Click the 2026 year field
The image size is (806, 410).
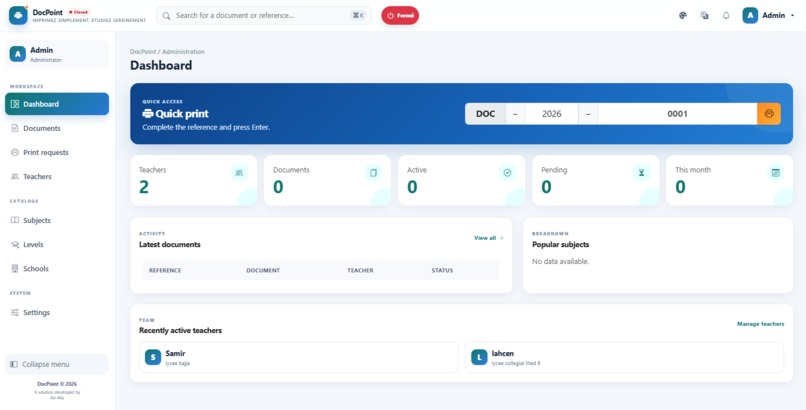point(552,114)
